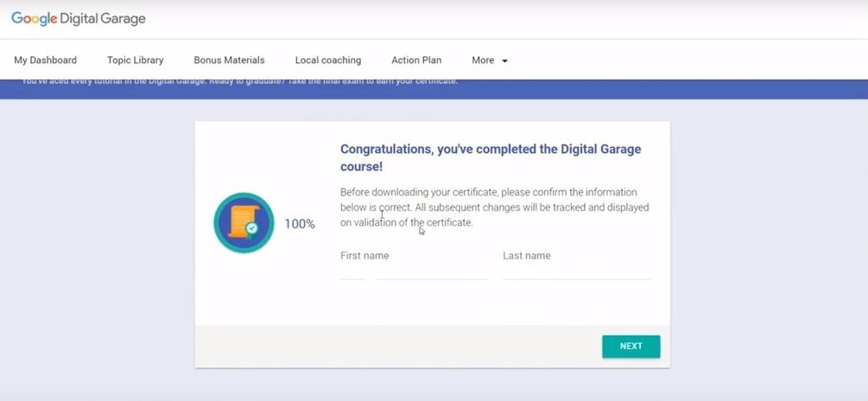
Task: Click the 'Before downloading your certificate' paragraph
Action: coord(494,207)
